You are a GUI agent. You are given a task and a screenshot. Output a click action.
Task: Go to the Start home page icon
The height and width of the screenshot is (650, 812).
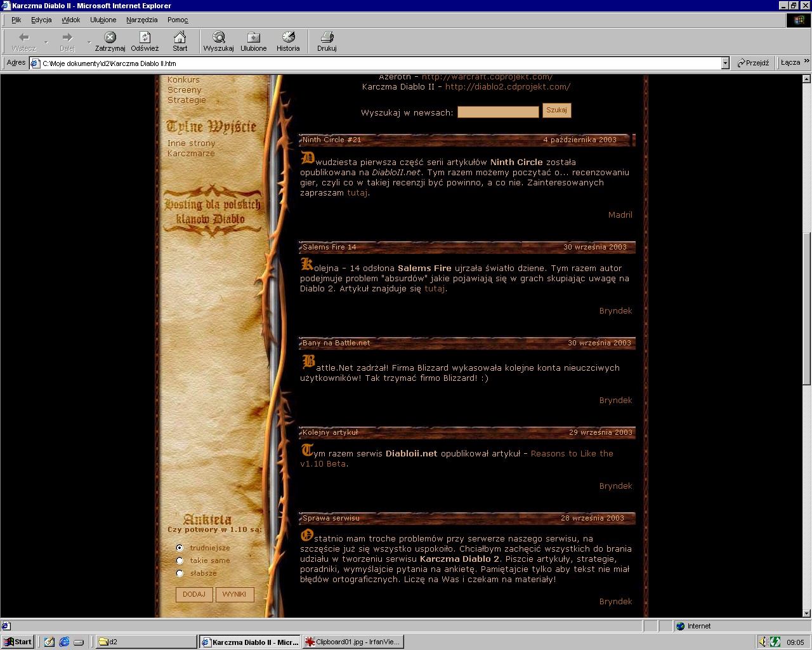coord(180,38)
